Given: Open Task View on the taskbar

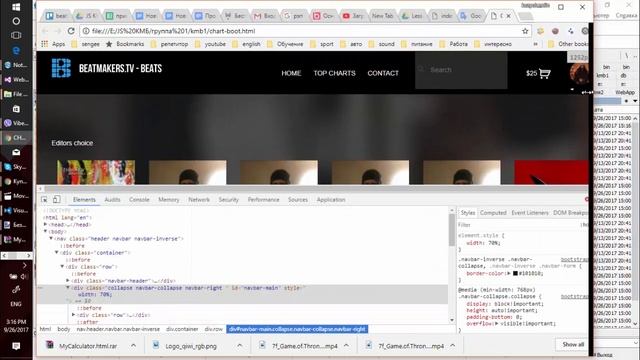Looking at the screenshot, I should coord(16,36).
